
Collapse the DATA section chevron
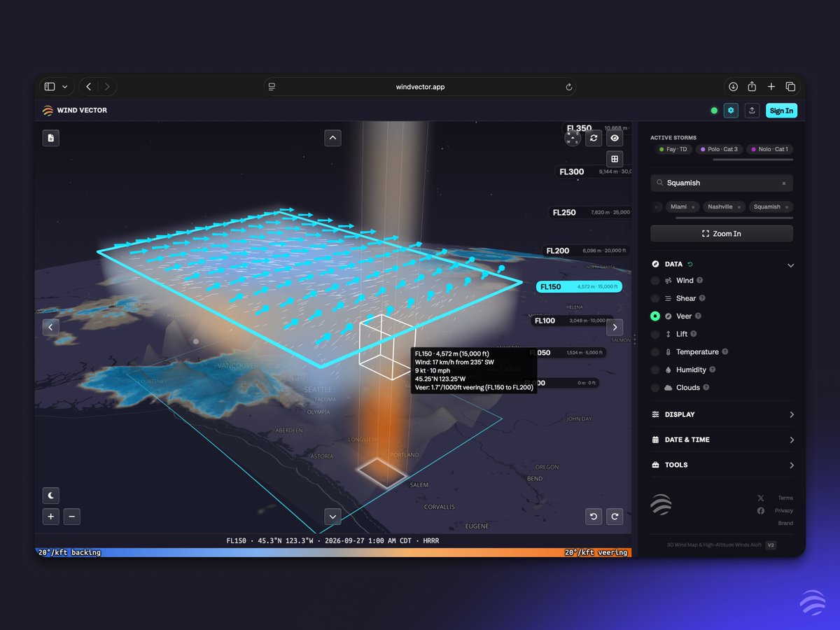tap(790, 265)
